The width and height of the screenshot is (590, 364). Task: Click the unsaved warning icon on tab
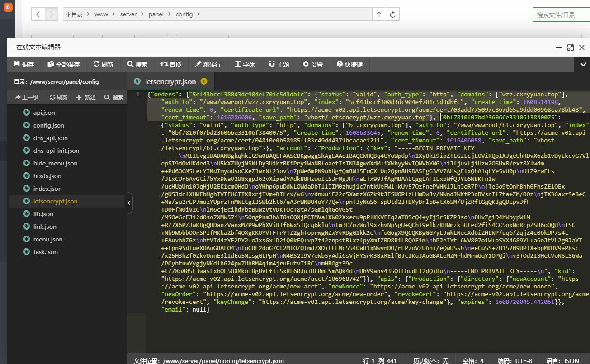(204, 81)
